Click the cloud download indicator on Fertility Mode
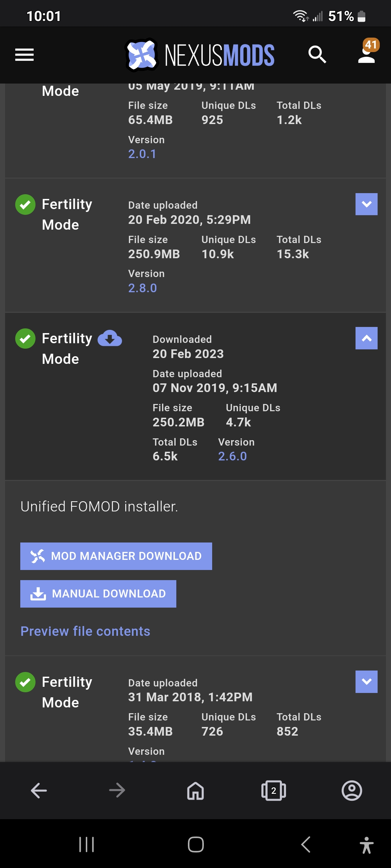This screenshot has height=868, width=391. (x=109, y=339)
